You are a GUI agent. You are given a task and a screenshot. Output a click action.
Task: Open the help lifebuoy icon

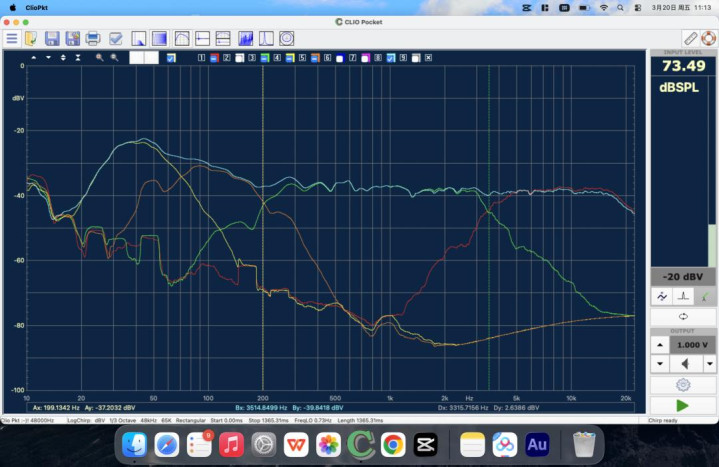pyautogui.click(x=708, y=39)
